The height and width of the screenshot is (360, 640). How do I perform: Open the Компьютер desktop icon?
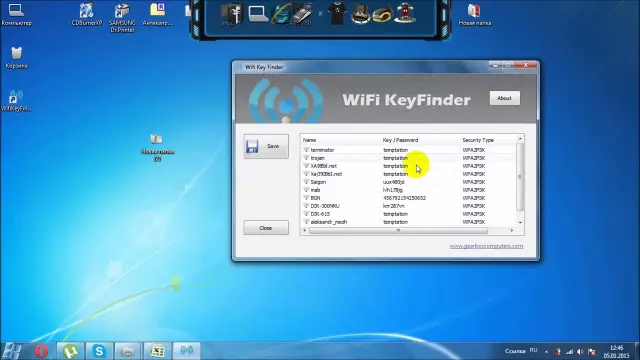click(x=16, y=14)
